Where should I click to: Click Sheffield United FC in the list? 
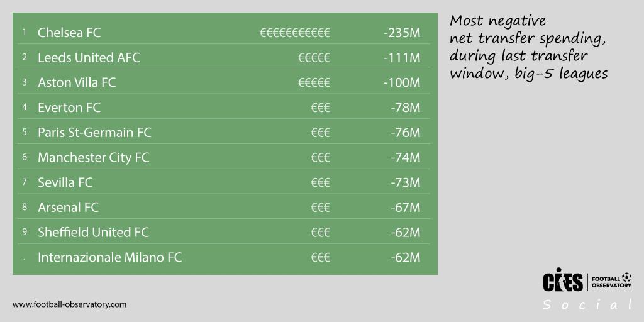(93, 233)
